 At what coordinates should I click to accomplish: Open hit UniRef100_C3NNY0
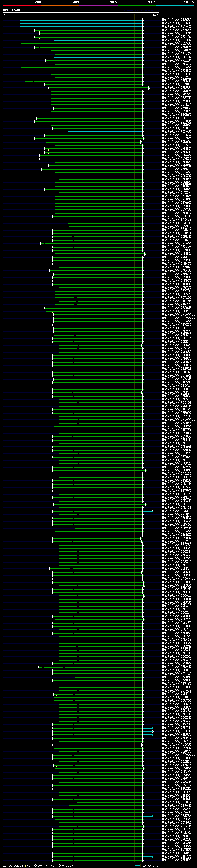point(177,853)
